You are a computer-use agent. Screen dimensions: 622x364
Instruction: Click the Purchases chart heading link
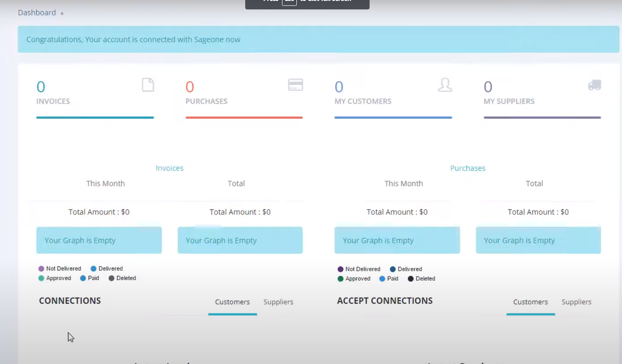(x=468, y=168)
